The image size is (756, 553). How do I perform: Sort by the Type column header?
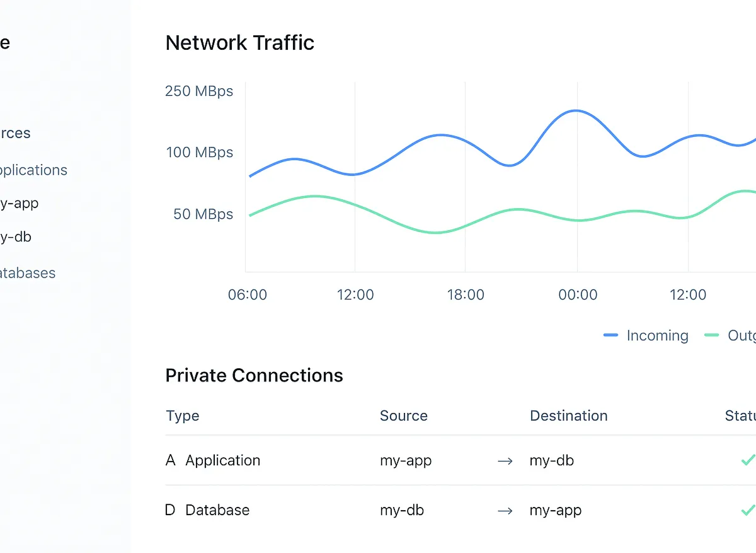coord(183,416)
